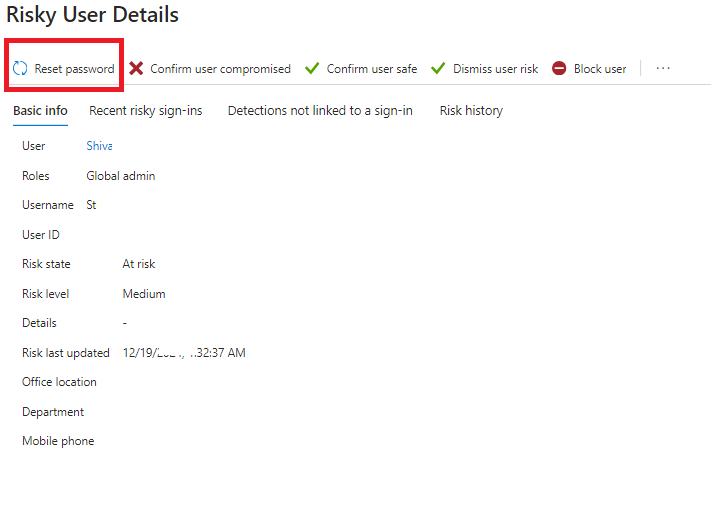This screenshot has height=521, width=713.
Task: Click the Roles label
Action: 35,176
